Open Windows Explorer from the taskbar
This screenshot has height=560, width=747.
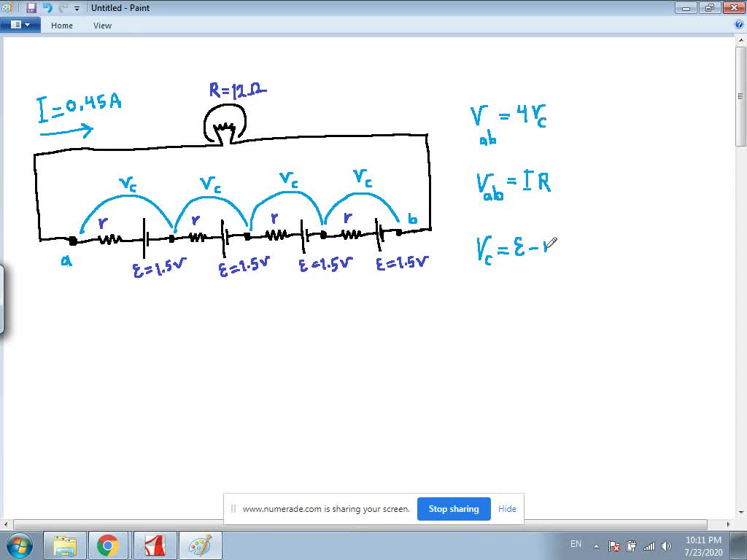[x=66, y=545]
